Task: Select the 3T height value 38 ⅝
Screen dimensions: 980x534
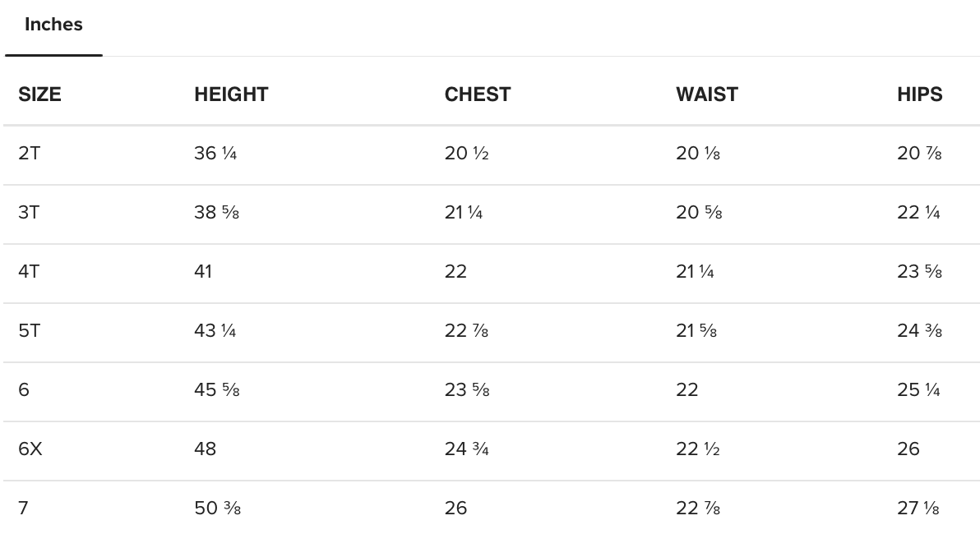Action: 216,213
